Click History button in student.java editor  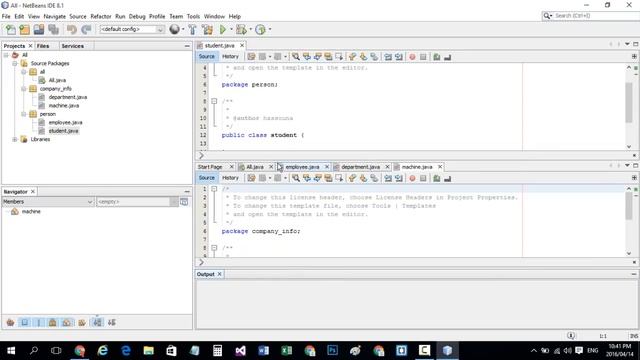(x=230, y=57)
